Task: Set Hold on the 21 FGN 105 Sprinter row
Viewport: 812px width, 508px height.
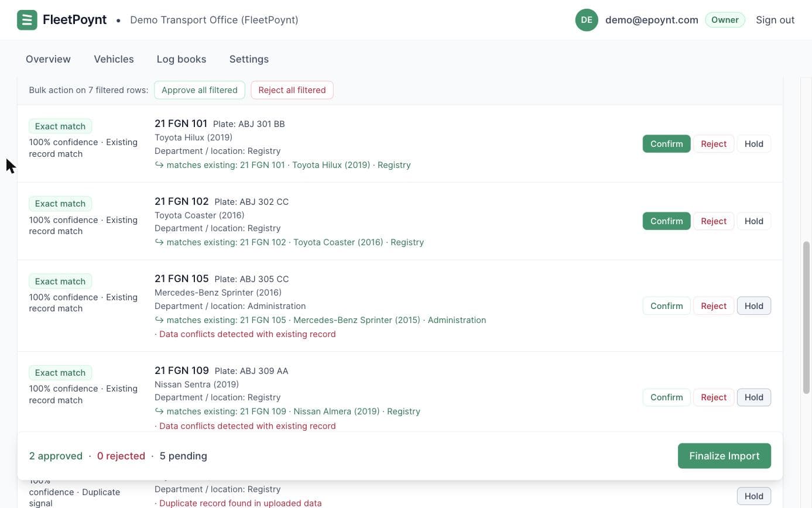Action: tap(753, 306)
